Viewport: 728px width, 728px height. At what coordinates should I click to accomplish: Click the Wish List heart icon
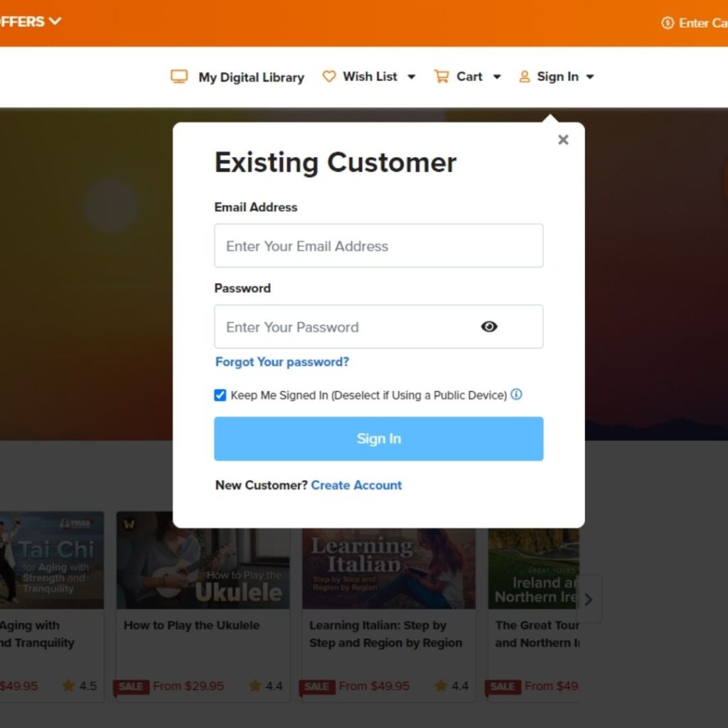point(329,76)
